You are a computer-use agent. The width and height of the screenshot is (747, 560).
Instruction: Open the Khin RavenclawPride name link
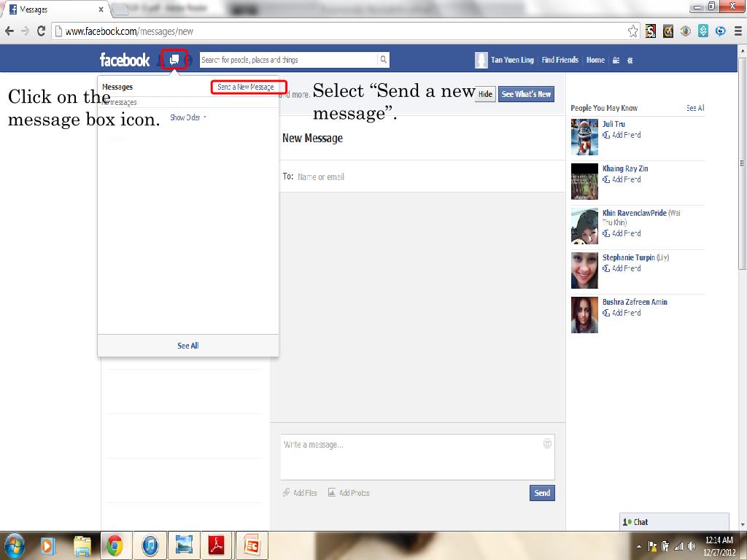click(x=634, y=213)
